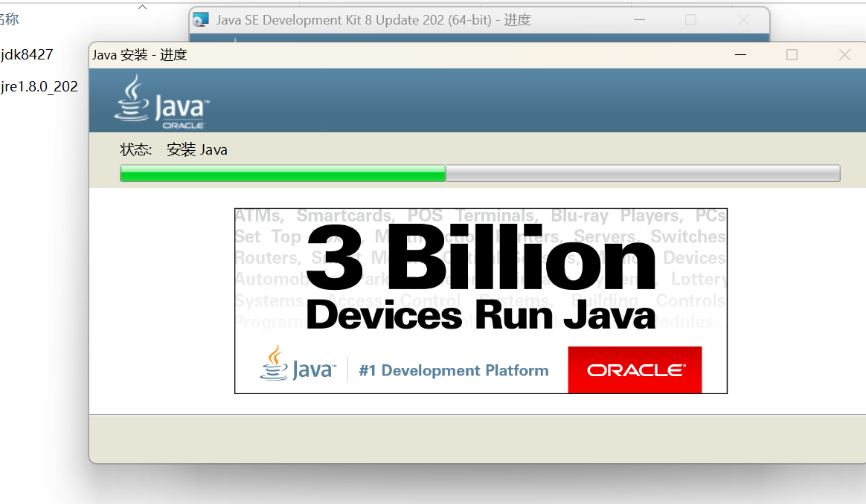Close the Java SE Development Kit window
This screenshot has width=866, height=504.
coord(743,20)
